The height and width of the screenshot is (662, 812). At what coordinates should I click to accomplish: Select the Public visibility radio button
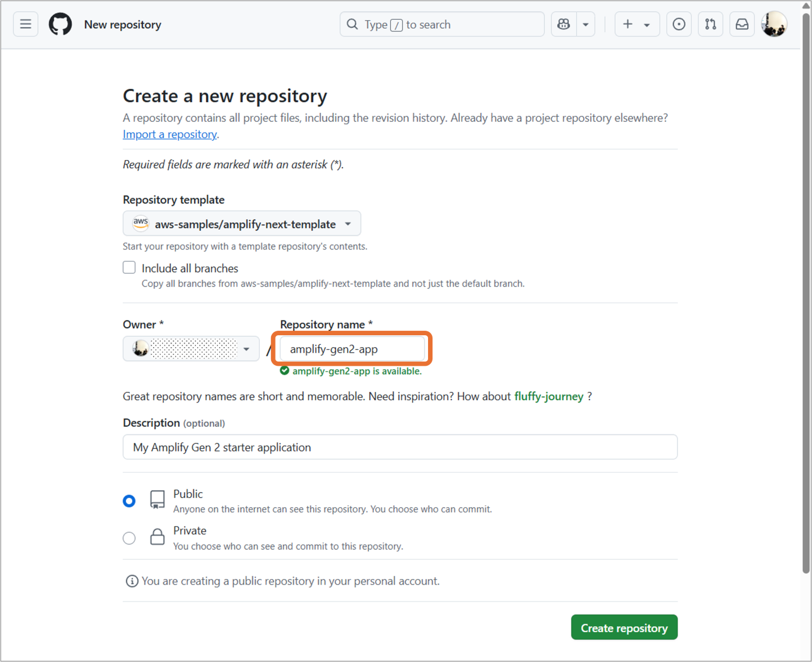129,501
